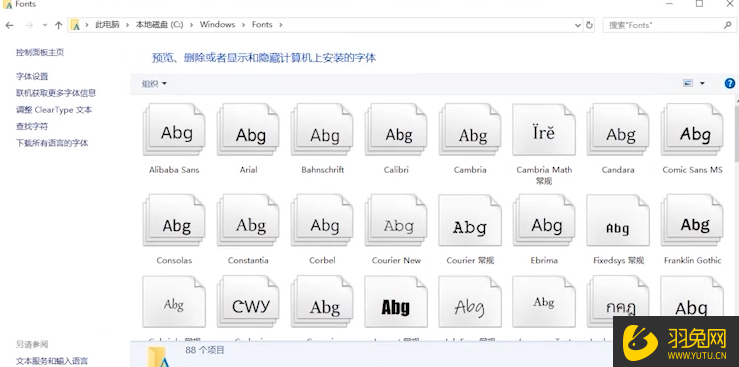Open 调整 ClearType 文本 link
The image size is (739, 367).
(x=54, y=110)
